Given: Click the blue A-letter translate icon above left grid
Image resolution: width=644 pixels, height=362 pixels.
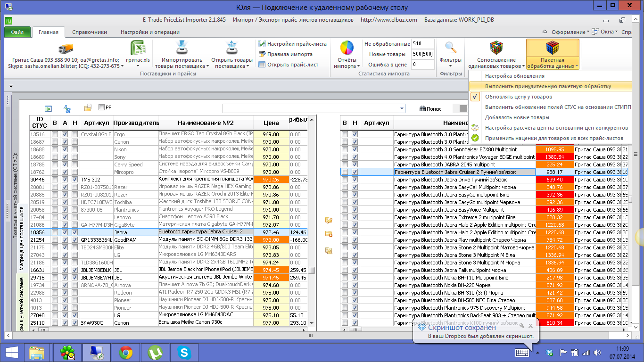Looking at the screenshot, I should pyautogui.click(x=67, y=108).
